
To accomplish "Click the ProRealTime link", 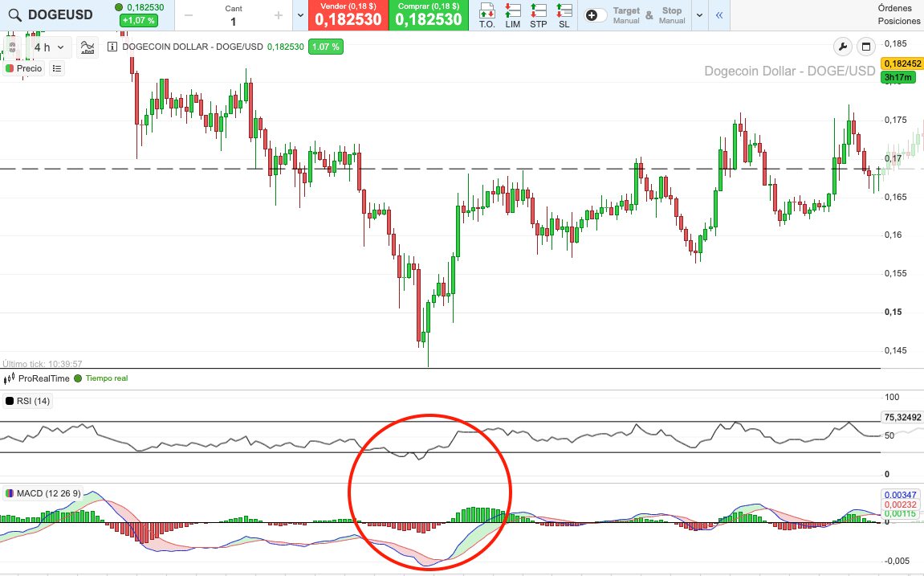I will click(x=44, y=378).
